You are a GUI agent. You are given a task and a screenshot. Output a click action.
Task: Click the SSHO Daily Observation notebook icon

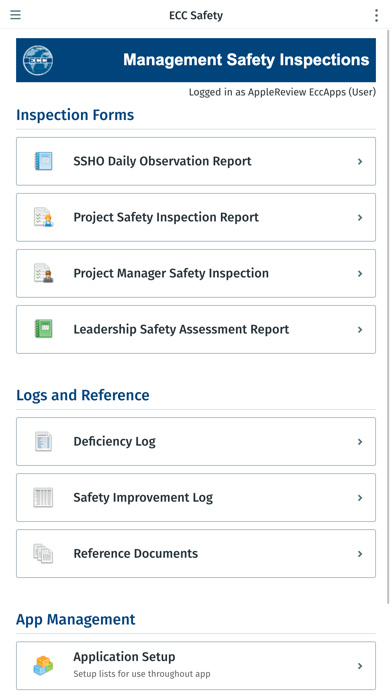44,161
